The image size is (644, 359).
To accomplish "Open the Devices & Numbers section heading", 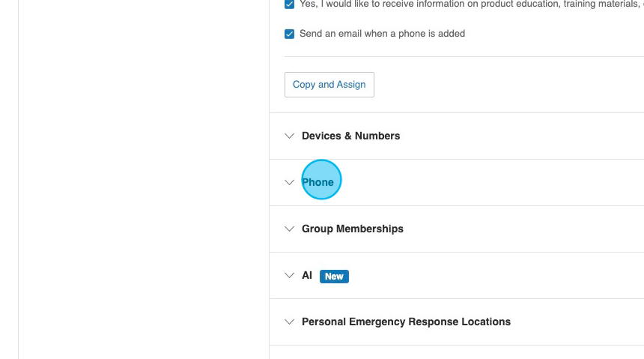I will pos(350,136).
